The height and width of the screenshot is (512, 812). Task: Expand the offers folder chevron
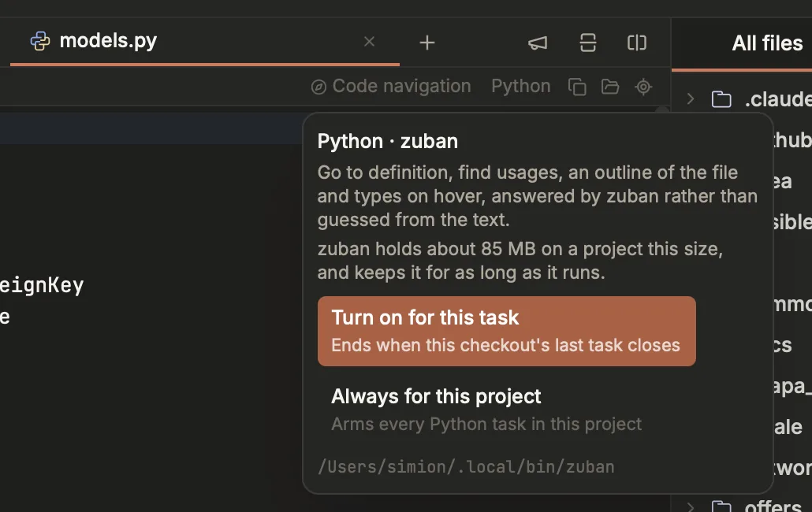[x=691, y=506]
